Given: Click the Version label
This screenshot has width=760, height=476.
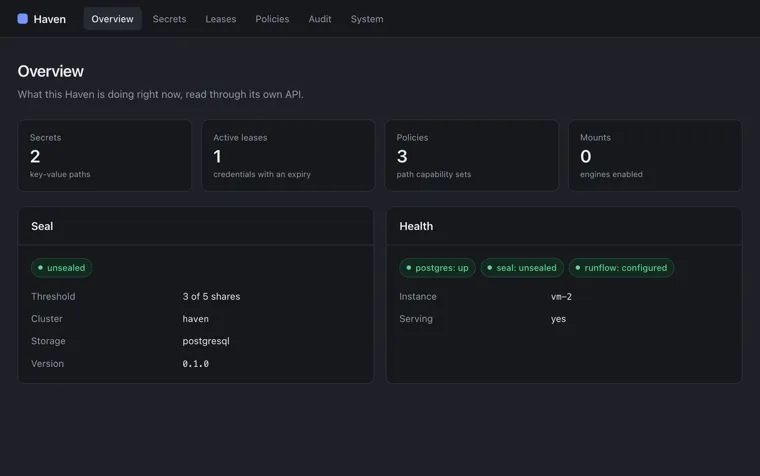Looking at the screenshot, I should point(47,364).
